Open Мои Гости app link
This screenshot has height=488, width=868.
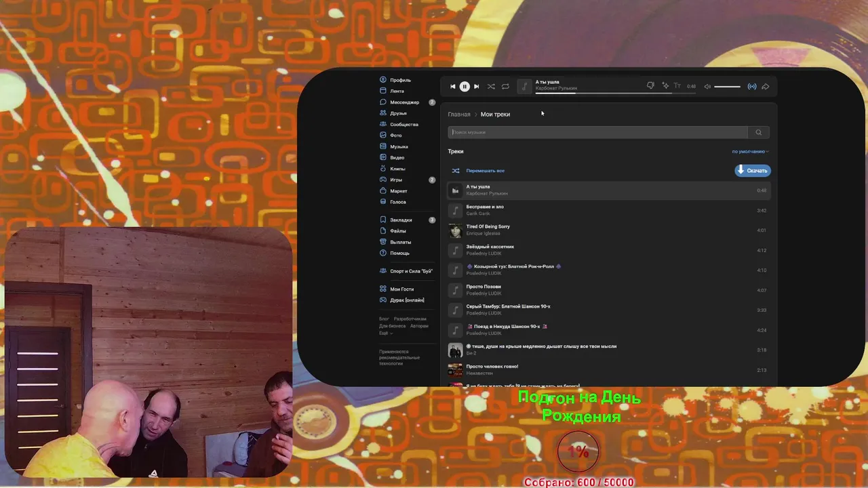pyautogui.click(x=401, y=289)
